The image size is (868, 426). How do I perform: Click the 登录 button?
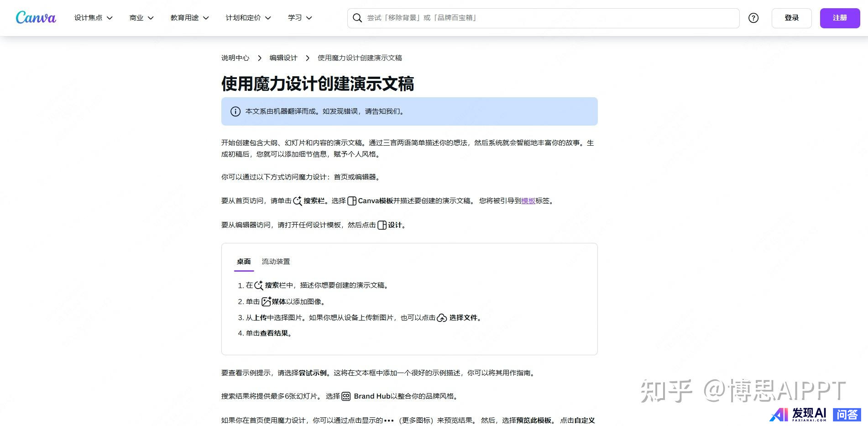pos(791,18)
